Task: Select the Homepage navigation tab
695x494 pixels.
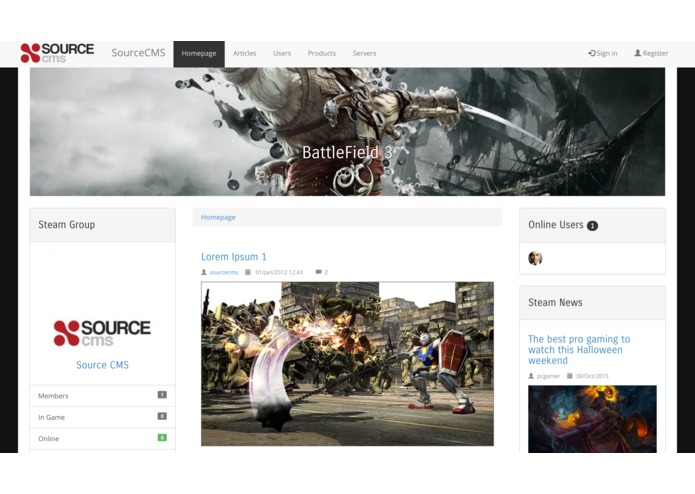Action: tap(199, 54)
